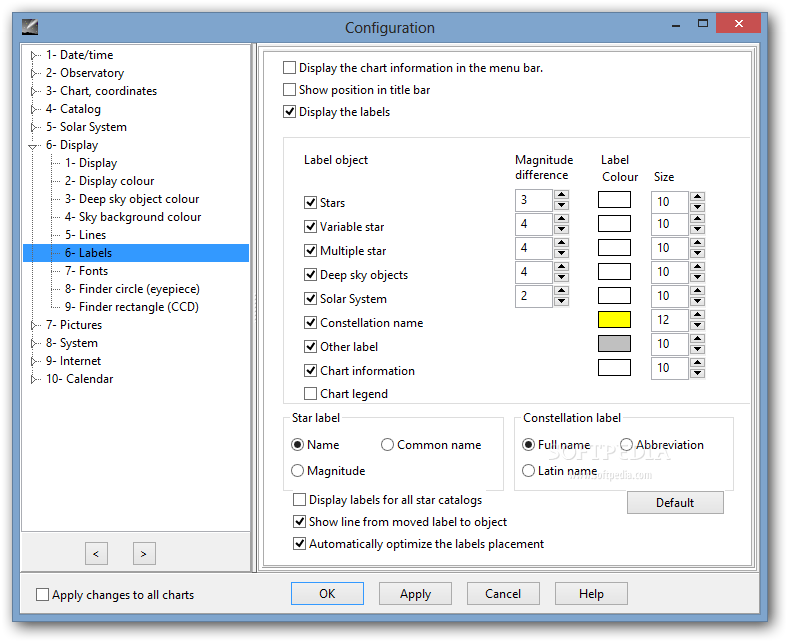Expand the 10- Calendar tree node
The image size is (788, 642).
34,379
